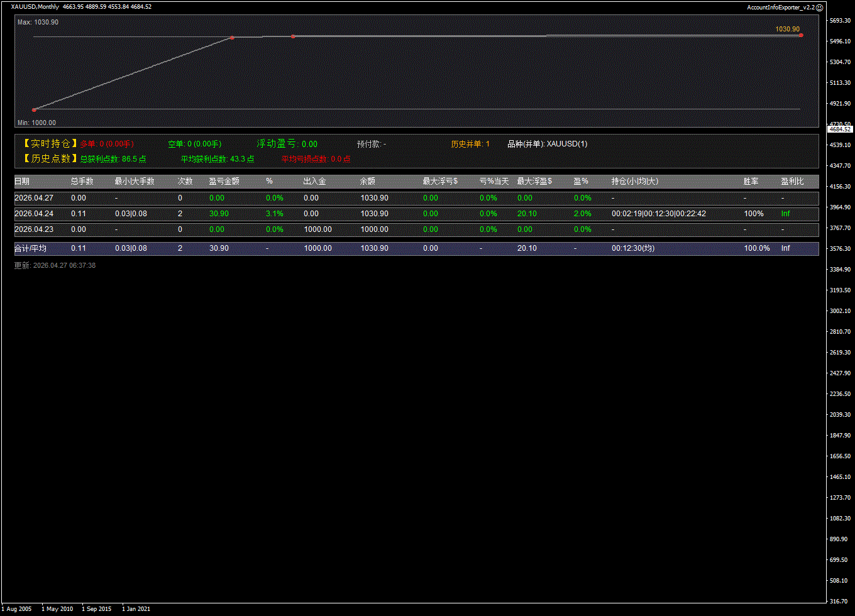The height and width of the screenshot is (616, 855).
Task: Click the 日期 column header
Action: click(x=22, y=182)
